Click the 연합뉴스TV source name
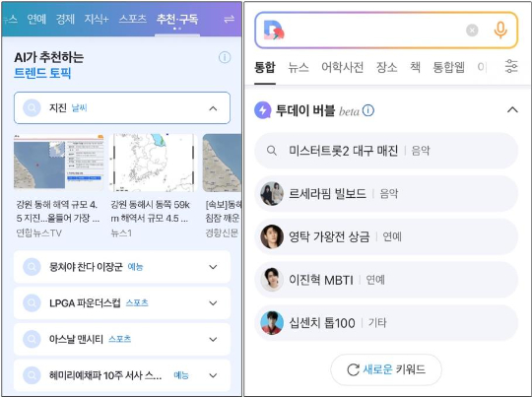 coord(39,232)
